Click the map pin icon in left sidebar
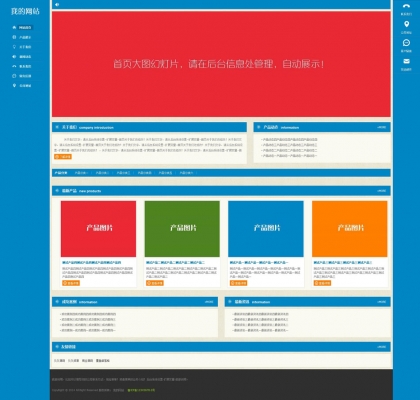Screen dimensions: 420x400 pyautogui.click(x=14, y=85)
